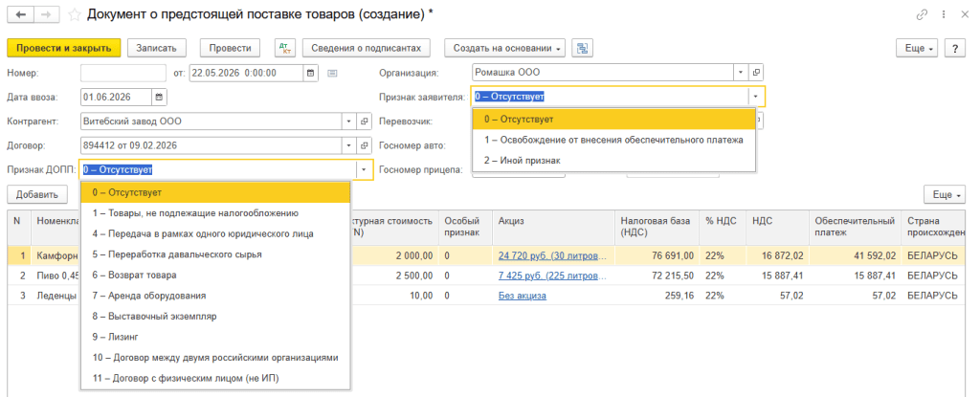Toggle the Признак ДОПП dropdown arrow
This screenshot has width=980, height=397.
365,169
